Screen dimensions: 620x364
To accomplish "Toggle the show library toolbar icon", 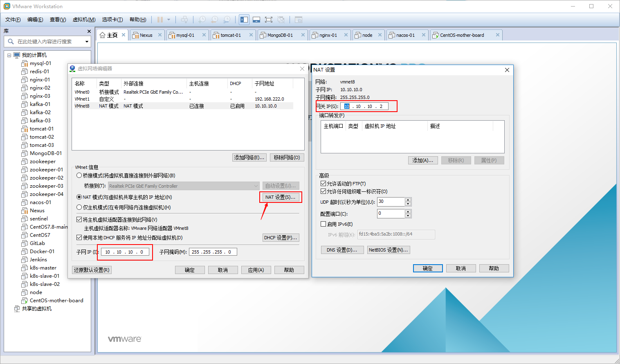I will (244, 20).
